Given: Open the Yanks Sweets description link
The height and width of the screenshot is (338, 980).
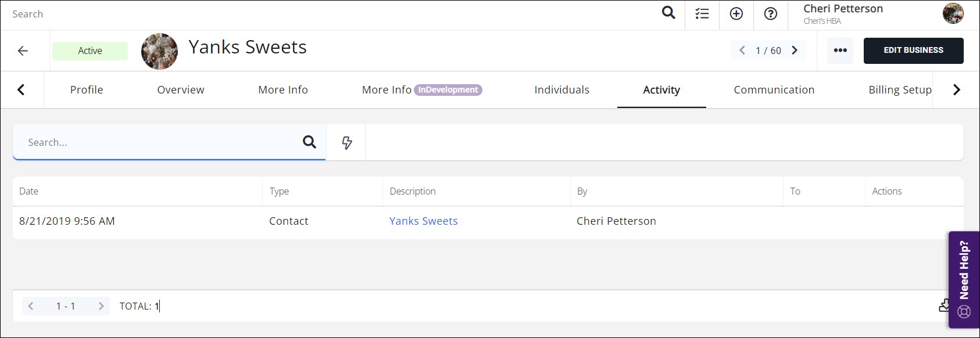Looking at the screenshot, I should click(423, 221).
